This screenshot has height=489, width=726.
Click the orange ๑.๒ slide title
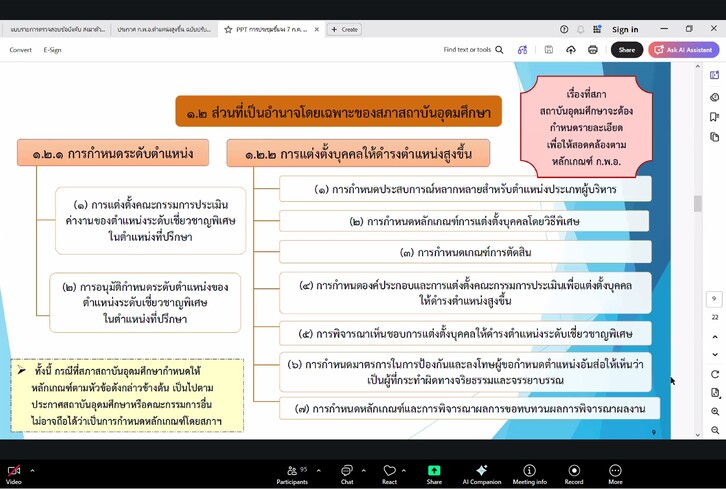click(338, 112)
